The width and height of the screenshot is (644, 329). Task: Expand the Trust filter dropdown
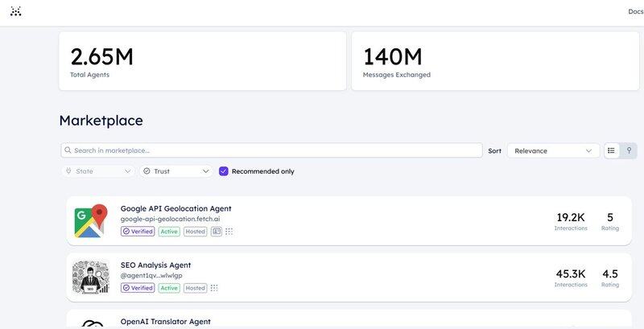click(175, 171)
